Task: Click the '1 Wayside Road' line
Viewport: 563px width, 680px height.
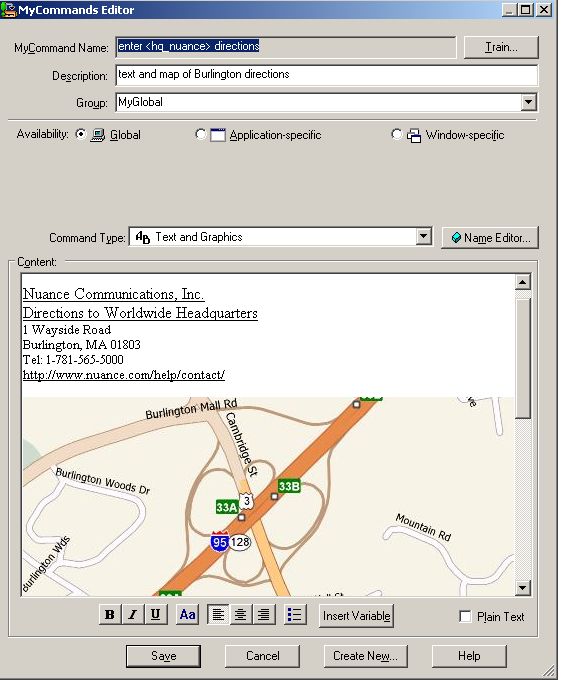Action: pos(67,330)
